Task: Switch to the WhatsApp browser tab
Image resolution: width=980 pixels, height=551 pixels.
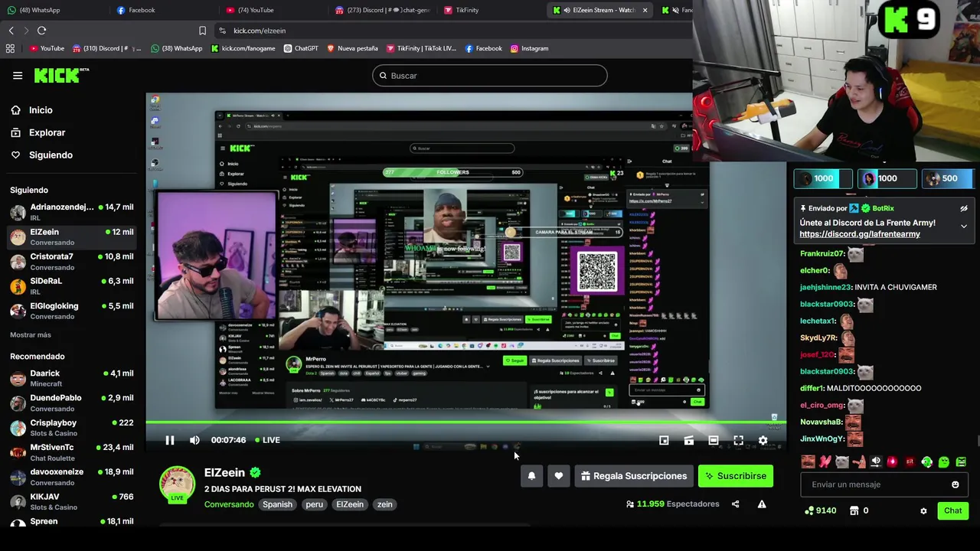Action: (52, 10)
